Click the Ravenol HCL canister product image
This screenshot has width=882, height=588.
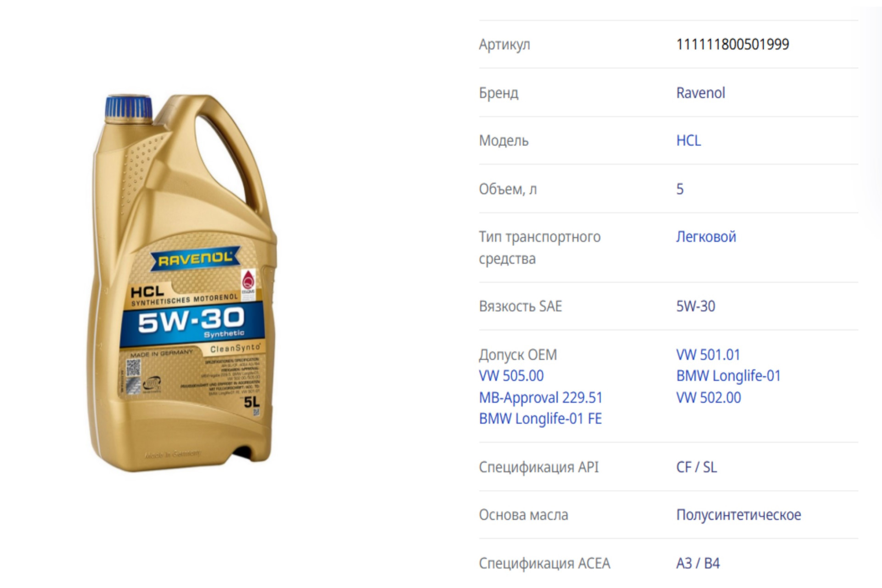(x=181, y=283)
